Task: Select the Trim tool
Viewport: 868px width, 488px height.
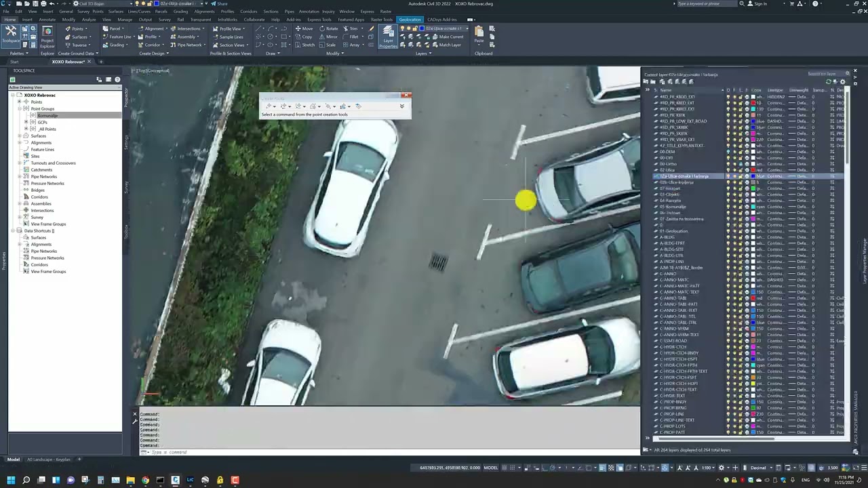Action: [351, 28]
